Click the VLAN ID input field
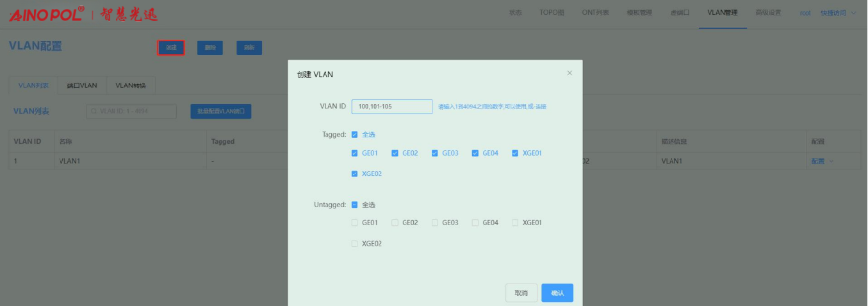The width and height of the screenshot is (868, 306). (x=392, y=106)
